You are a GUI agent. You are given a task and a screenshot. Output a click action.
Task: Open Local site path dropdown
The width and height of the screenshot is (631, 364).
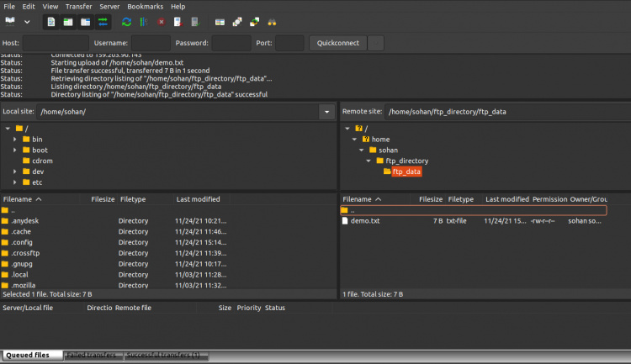[x=326, y=112]
